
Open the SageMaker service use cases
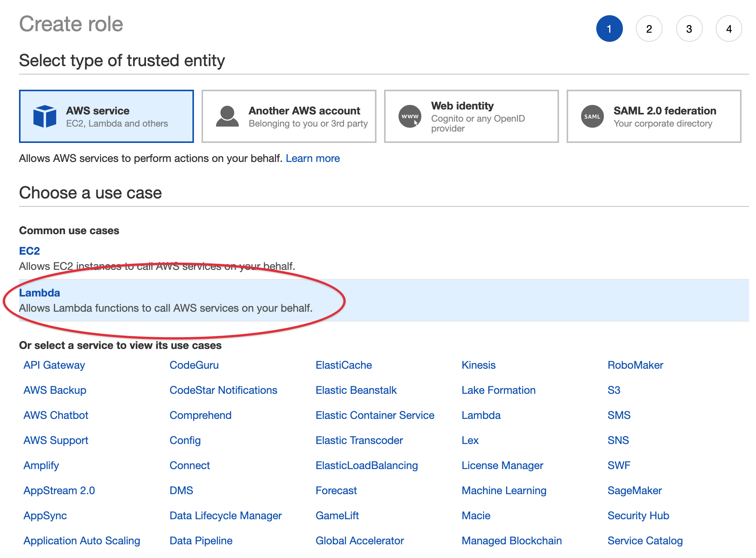[634, 490]
